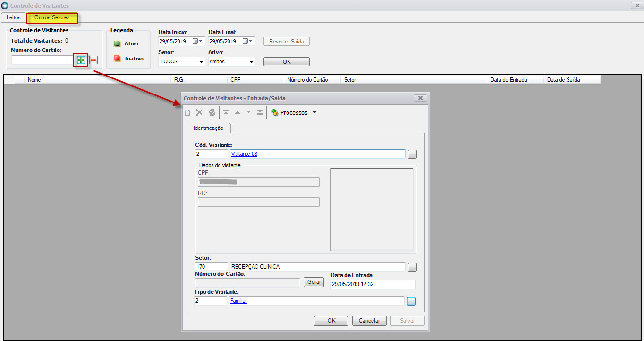Click the Total de Visitantes: 0 text
The image size is (644, 341).
point(39,41)
